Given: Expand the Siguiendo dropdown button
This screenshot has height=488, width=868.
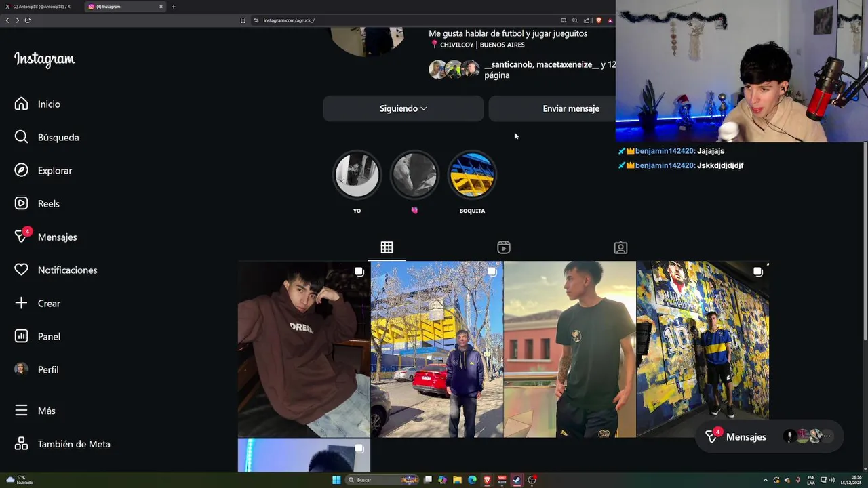Looking at the screenshot, I should coord(403,108).
